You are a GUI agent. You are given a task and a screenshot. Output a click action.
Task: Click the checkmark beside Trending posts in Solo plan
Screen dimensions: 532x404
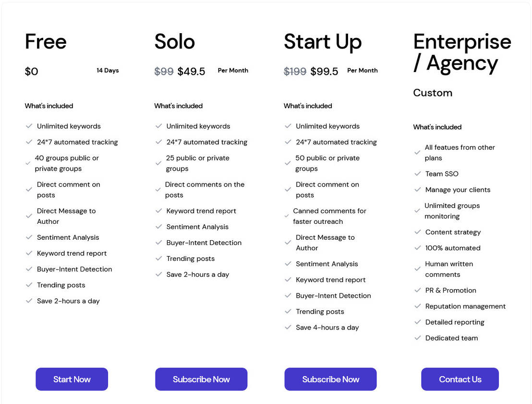tap(158, 258)
